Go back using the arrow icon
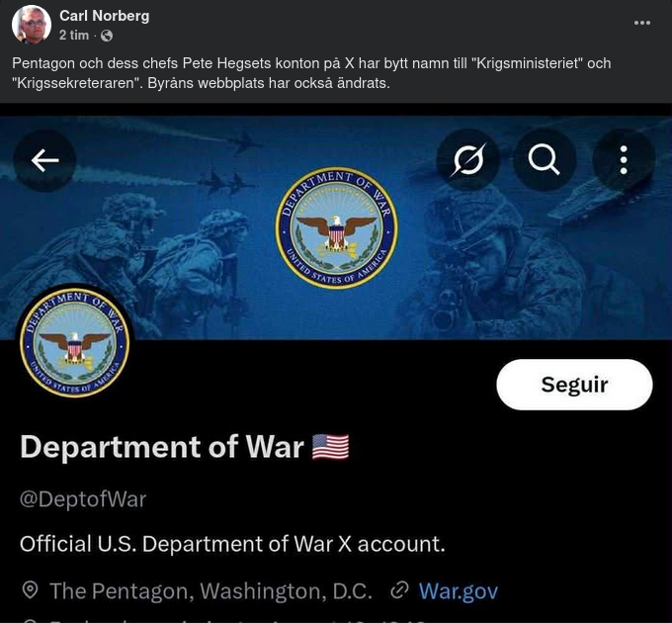This screenshot has width=672, height=623. point(45,160)
